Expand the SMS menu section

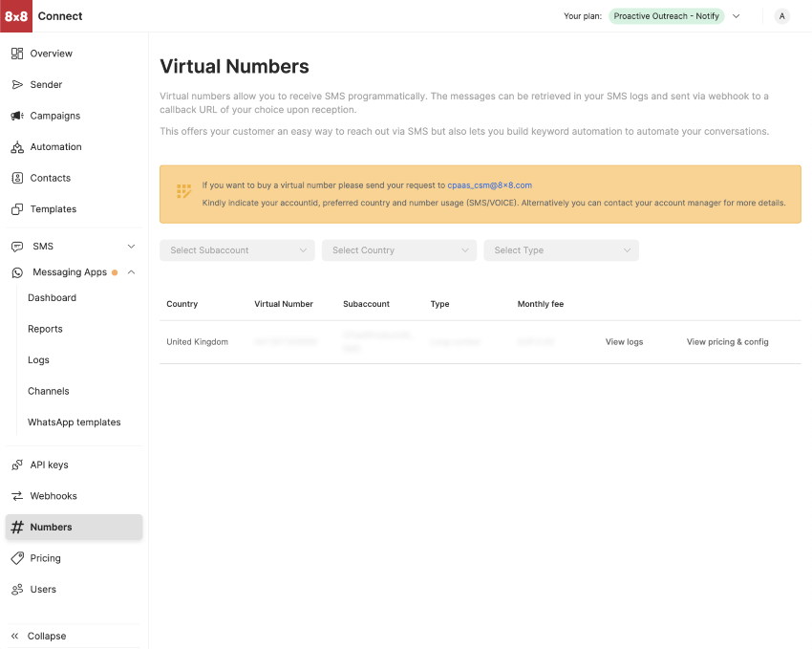point(131,247)
